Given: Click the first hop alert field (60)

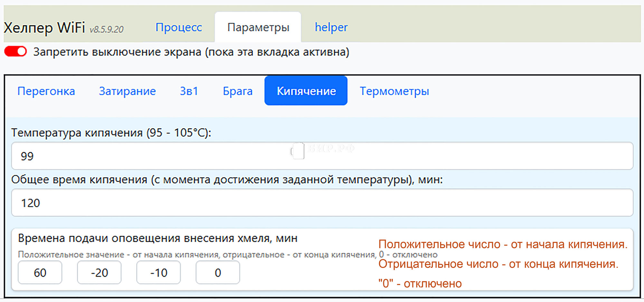Looking at the screenshot, I should pos(40,273).
